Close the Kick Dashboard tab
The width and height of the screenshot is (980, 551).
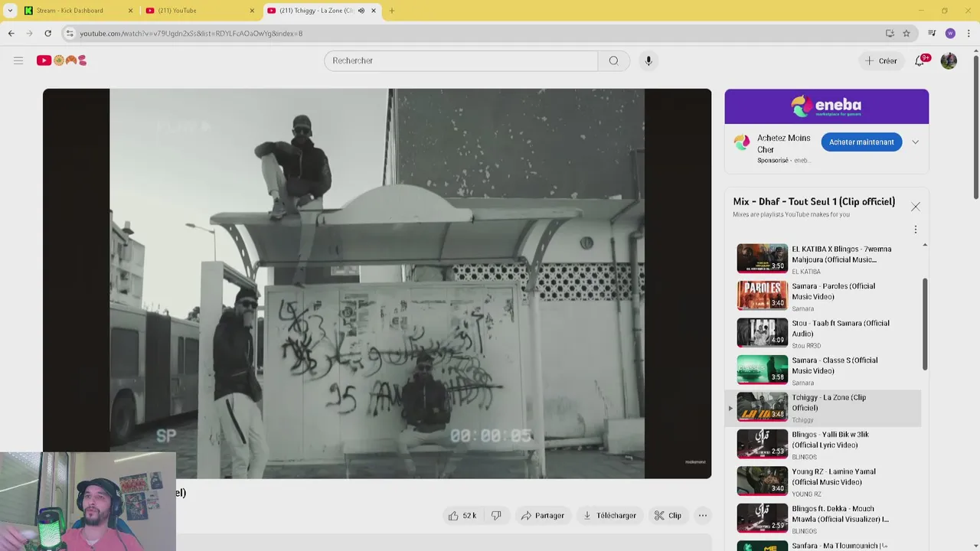[x=130, y=11]
